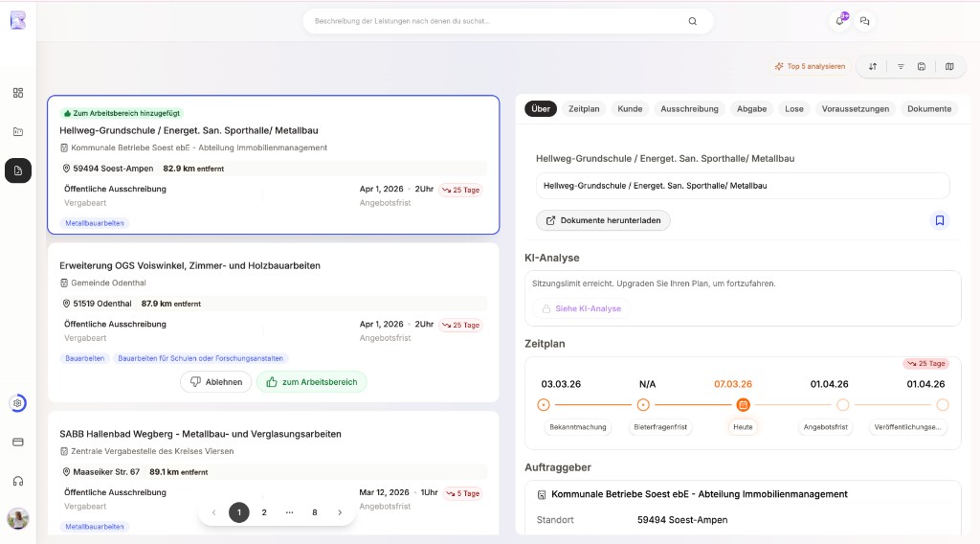Click the 5 Tage deadline badge

tap(463, 493)
